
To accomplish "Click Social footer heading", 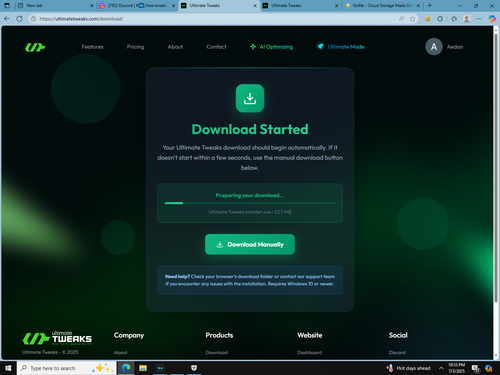I will click(398, 335).
